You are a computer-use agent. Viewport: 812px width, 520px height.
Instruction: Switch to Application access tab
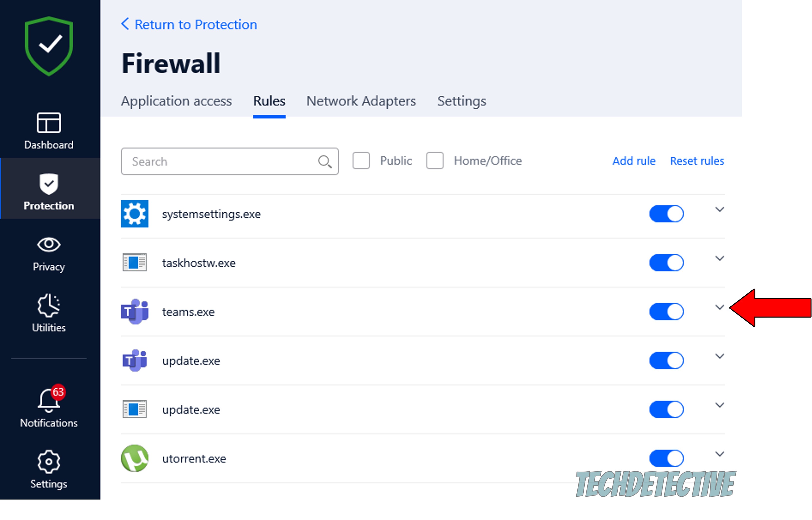pos(177,101)
